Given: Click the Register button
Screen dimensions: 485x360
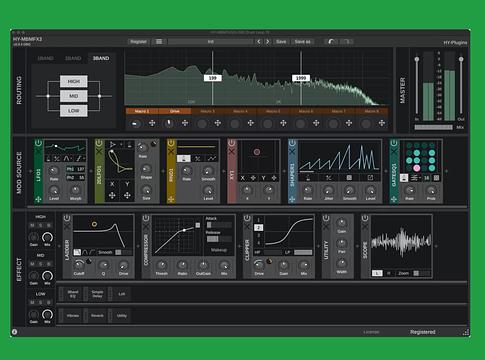Looking at the screenshot, I should click(x=138, y=41).
